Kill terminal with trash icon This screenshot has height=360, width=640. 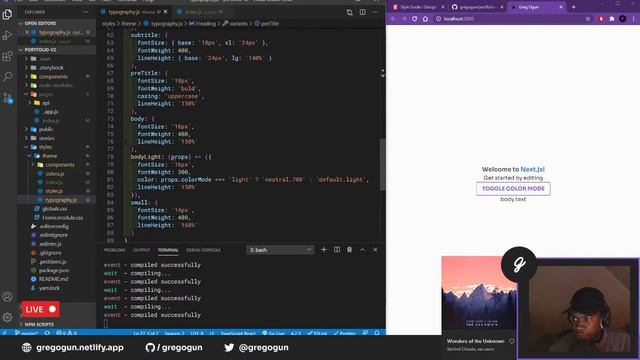(349, 249)
